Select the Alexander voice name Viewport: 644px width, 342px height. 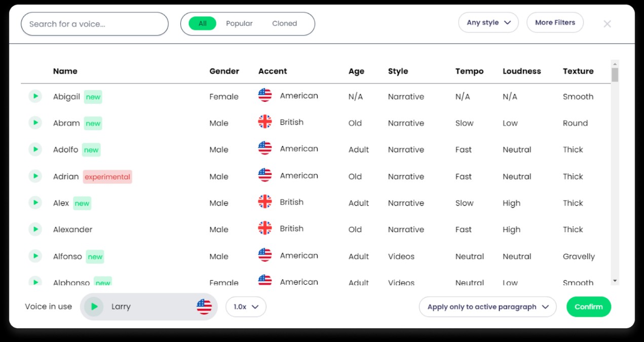(72, 230)
